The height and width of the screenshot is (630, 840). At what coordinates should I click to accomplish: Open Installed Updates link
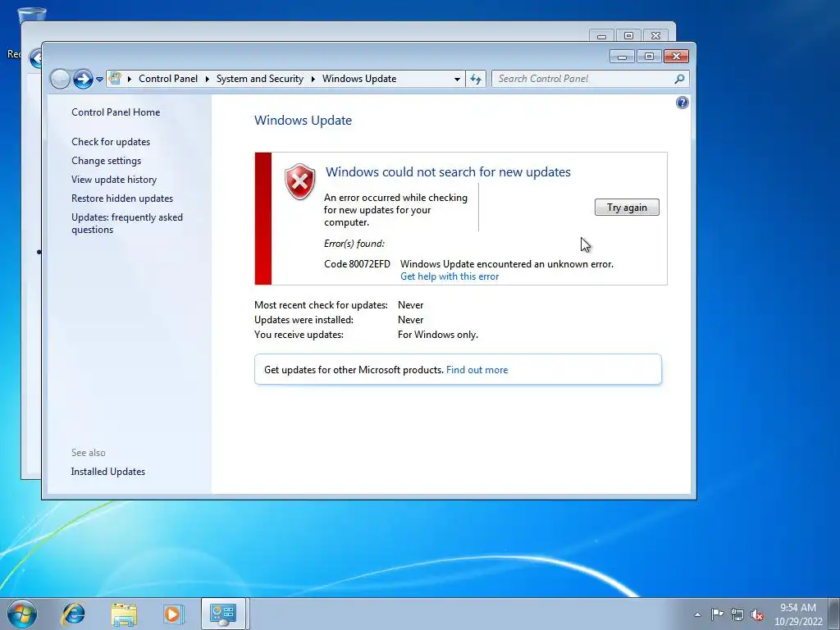pyautogui.click(x=108, y=472)
